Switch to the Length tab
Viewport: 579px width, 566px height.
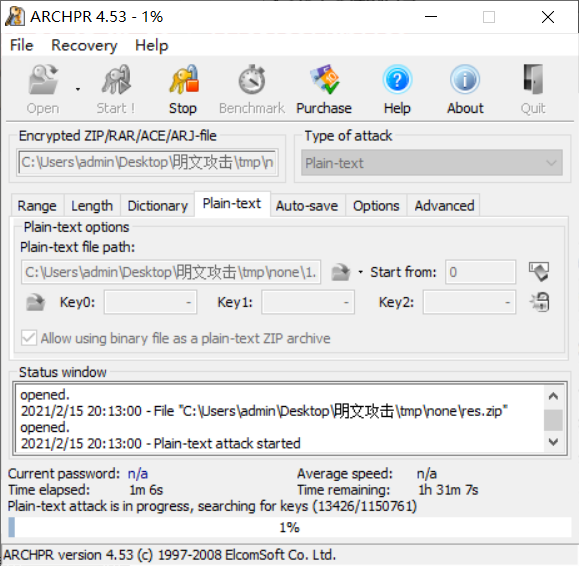pos(92,206)
